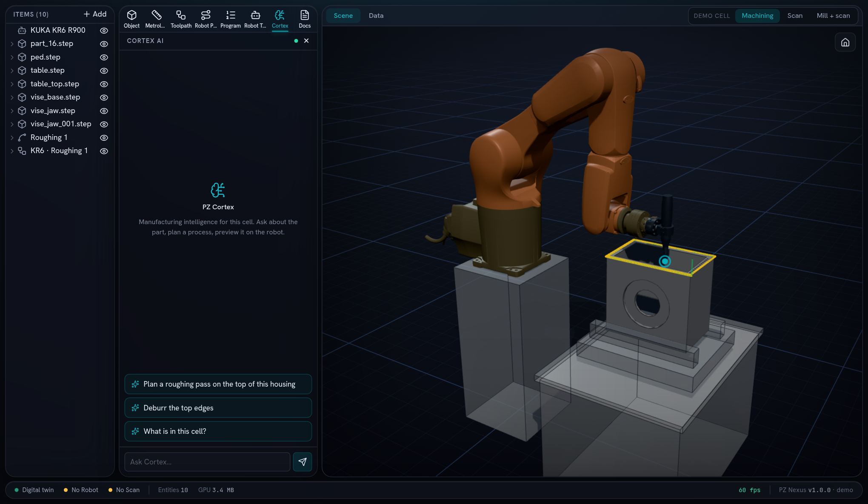The width and height of the screenshot is (868, 504).
Task: Open the Robot T... tool before Cortex
Action: 255,19
